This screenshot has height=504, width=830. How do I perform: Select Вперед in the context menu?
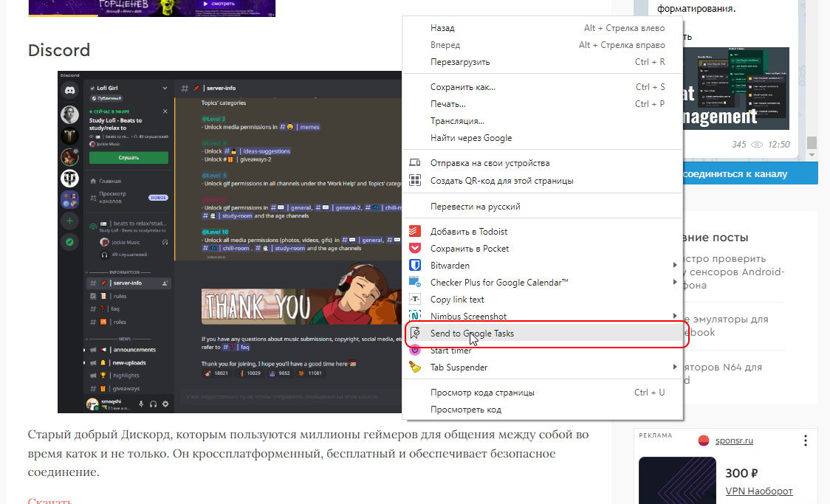543,45
